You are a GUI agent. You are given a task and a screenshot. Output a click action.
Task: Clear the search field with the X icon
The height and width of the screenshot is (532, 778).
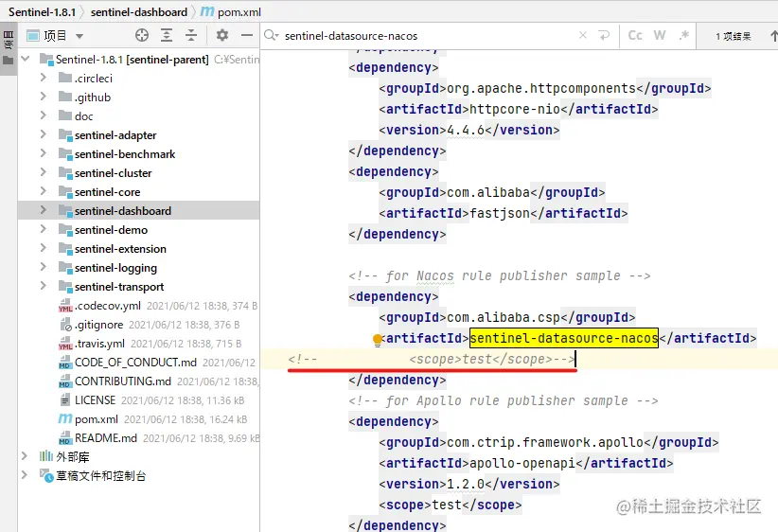tap(583, 35)
